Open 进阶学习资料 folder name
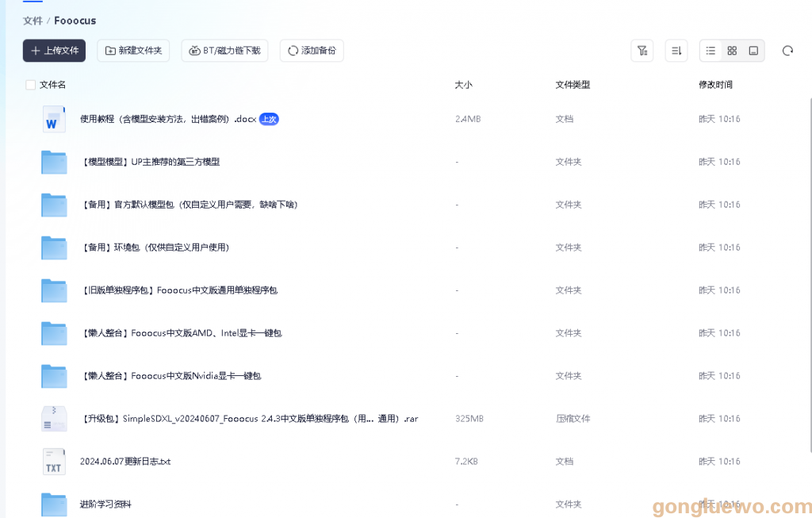This screenshot has width=812, height=518. [105, 505]
